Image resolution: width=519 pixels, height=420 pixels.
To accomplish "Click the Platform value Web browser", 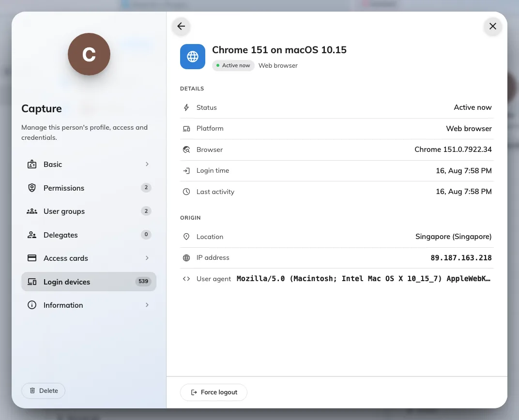I will [x=469, y=129].
